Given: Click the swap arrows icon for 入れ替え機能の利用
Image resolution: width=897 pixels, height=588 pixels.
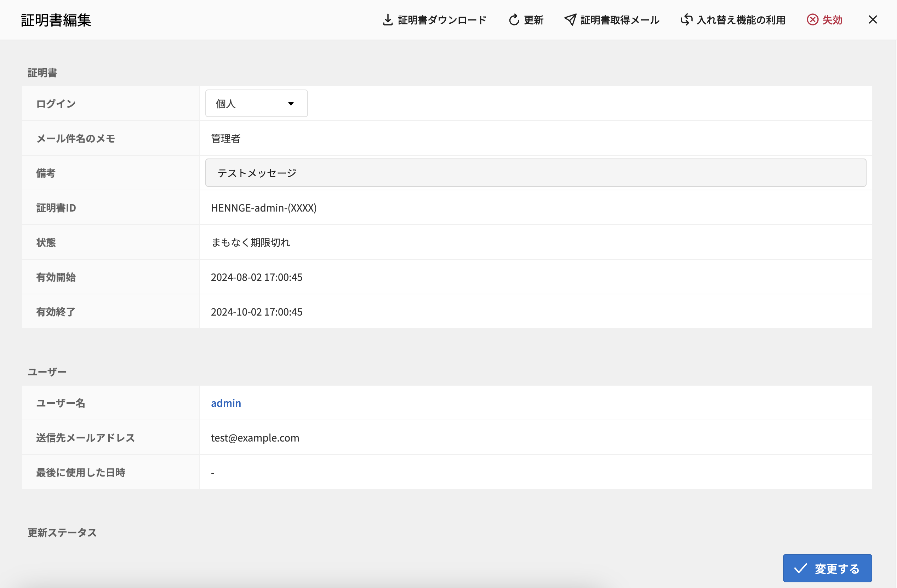Looking at the screenshot, I should pyautogui.click(x=687, y=19).
